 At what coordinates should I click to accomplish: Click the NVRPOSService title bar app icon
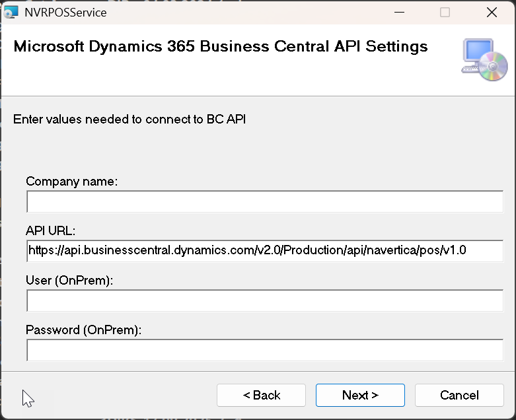(x=12, y=13)
